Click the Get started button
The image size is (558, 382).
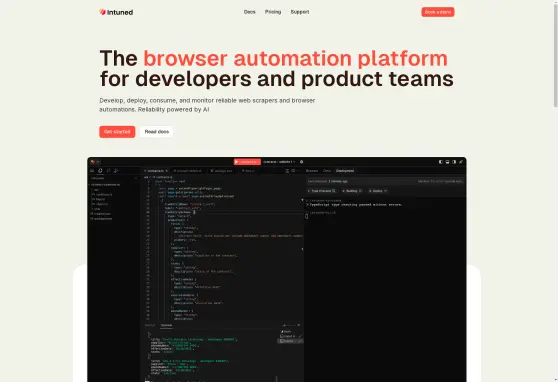pos(117,132)
